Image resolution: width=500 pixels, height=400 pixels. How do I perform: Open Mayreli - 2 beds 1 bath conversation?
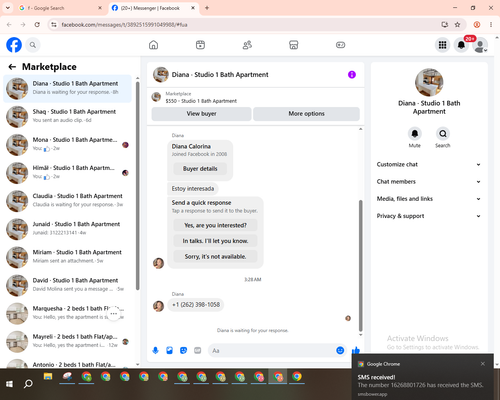(x=67, y=341)
